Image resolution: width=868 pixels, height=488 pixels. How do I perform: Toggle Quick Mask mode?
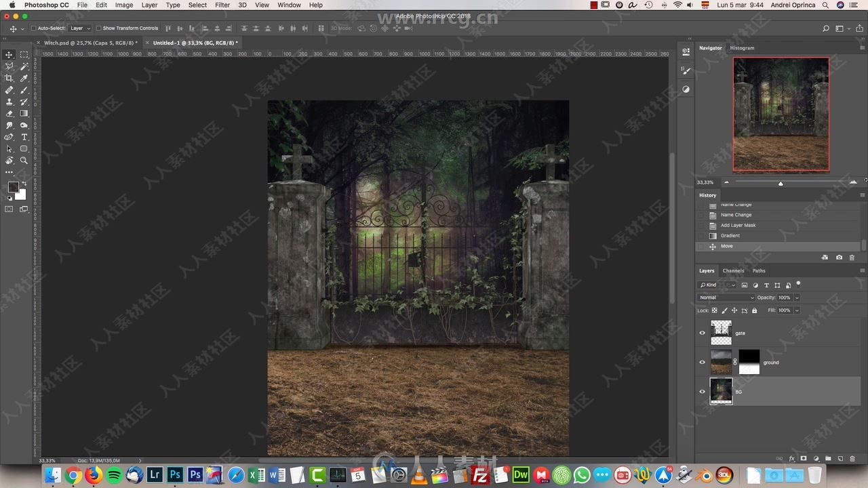tap(9, 209)
